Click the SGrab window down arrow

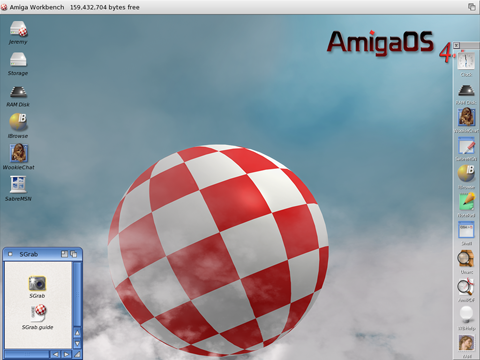(77, 343)
